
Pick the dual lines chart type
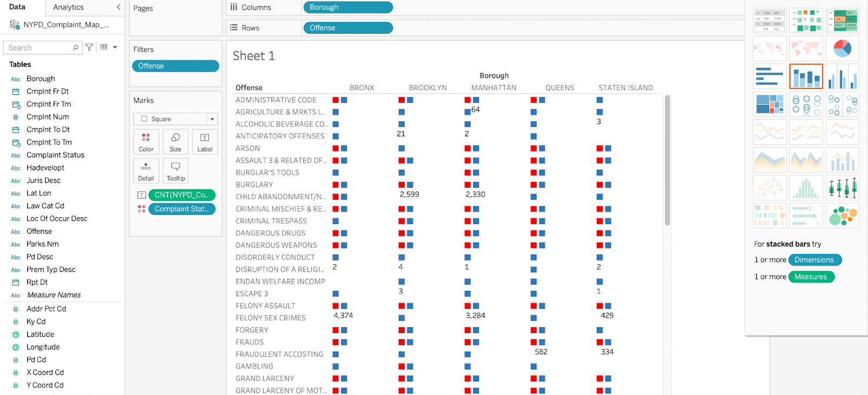tap(843, 132)
